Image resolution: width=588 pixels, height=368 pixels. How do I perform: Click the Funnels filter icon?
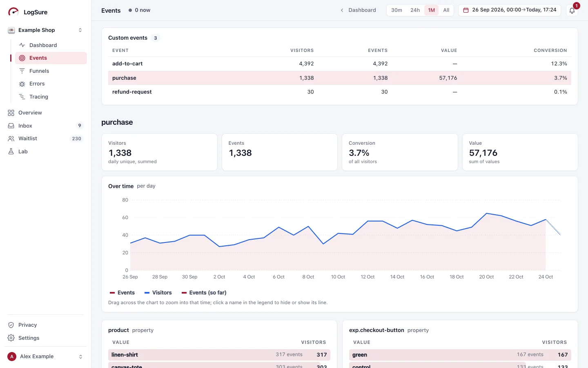(x=22, y=71)
